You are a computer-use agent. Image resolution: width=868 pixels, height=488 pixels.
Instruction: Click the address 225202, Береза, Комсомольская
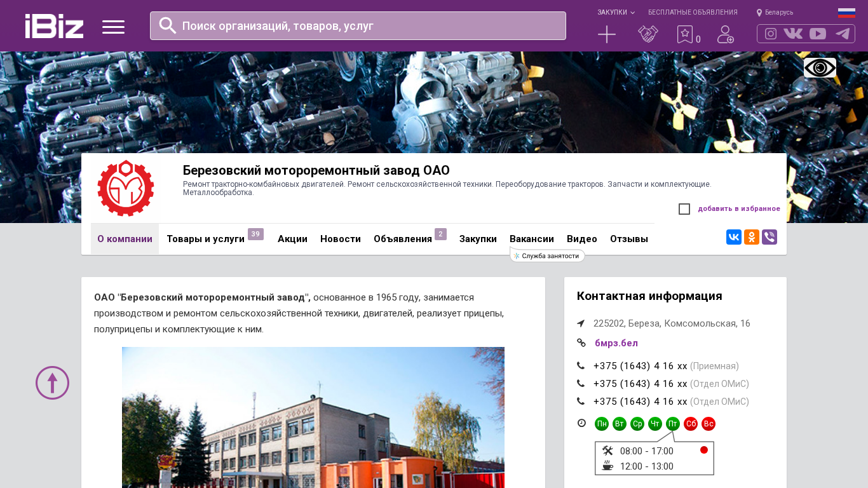672,323
